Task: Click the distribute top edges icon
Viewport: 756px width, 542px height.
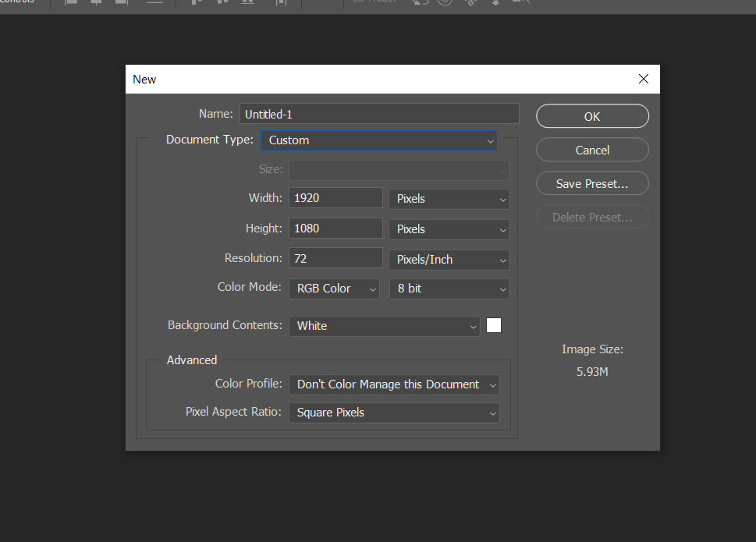Action: tap(195, 3)
